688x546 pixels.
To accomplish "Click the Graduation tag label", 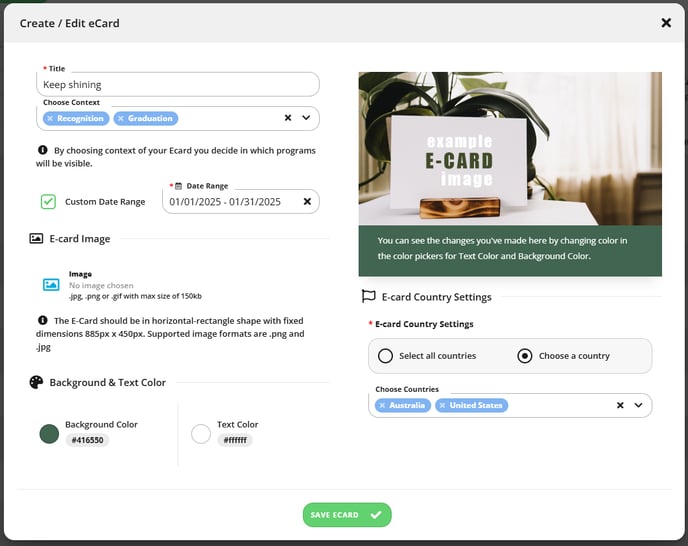I will point(150,119).
